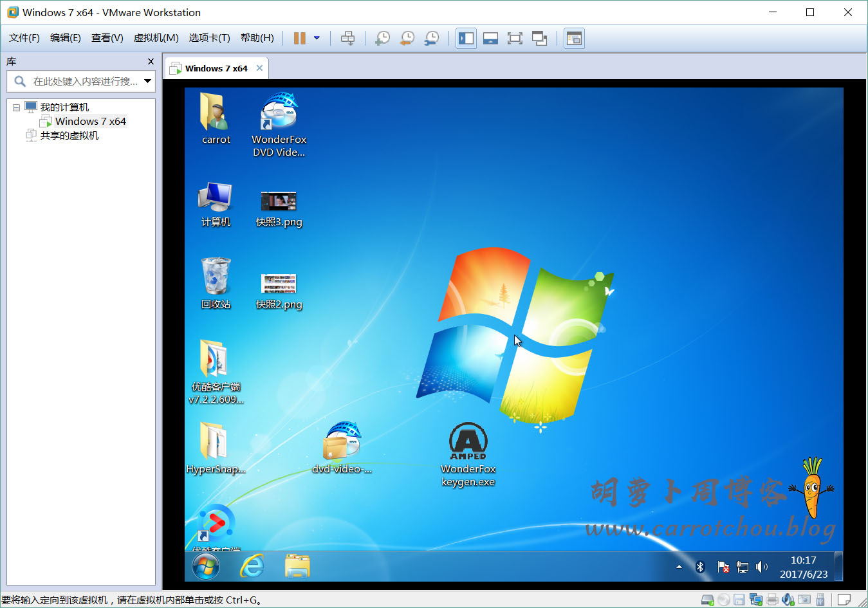Toggle the console view button

coord(574,39)
